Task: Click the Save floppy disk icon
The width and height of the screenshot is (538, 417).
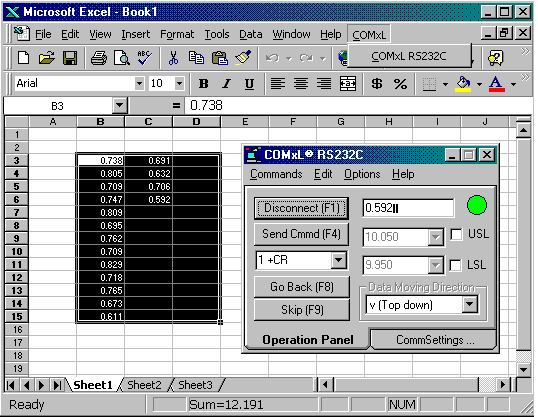Action: tap(70, 57)
